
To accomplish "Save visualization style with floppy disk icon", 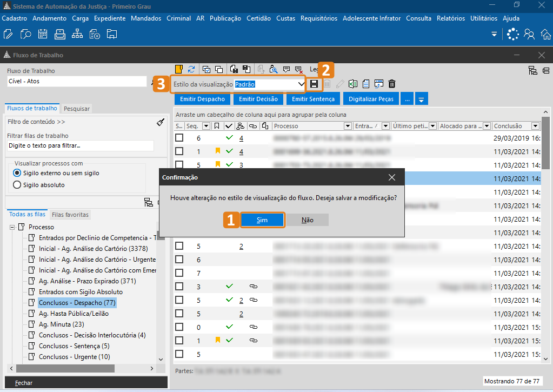I will (x=314, y=84).
